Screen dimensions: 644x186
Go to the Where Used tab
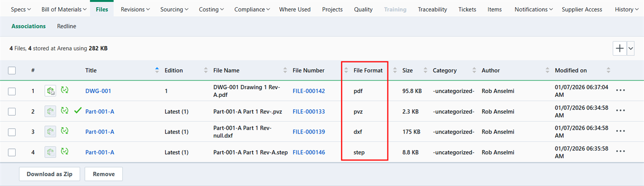295,9
